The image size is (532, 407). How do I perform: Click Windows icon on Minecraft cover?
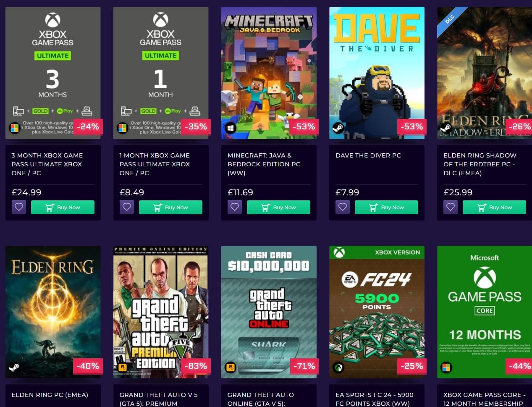click(x=230, y=128)
